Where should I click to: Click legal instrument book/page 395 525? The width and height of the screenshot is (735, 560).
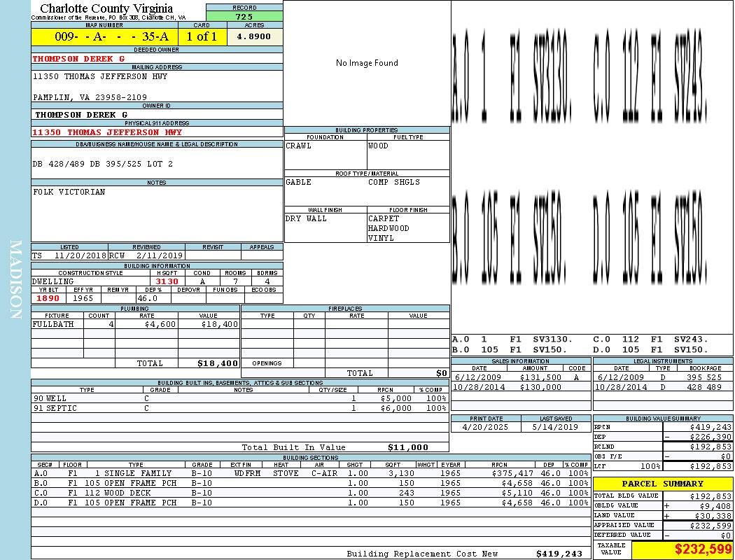click(x=704, y=377)
